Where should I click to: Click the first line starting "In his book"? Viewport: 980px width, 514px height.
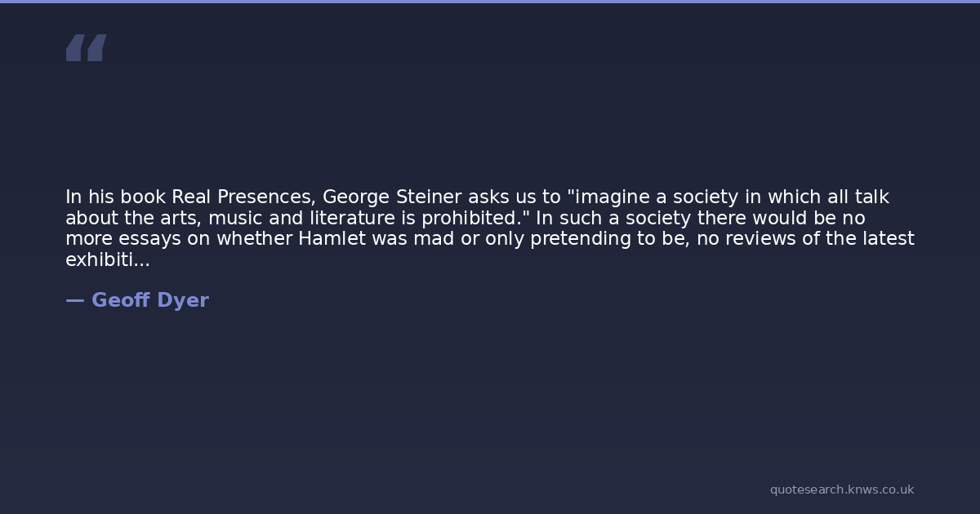pos(476,197)
